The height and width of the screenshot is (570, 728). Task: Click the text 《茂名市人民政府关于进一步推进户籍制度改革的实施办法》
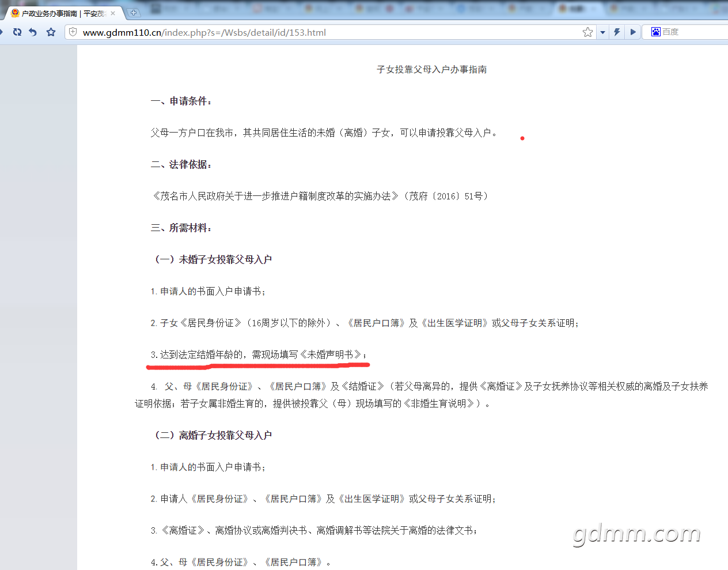tap(275, 196)
